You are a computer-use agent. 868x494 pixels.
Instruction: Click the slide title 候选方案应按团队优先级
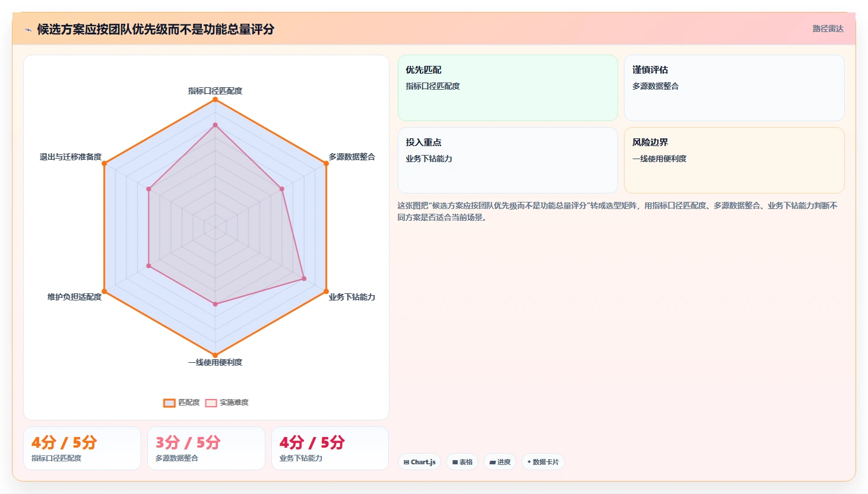coord(156,29)
